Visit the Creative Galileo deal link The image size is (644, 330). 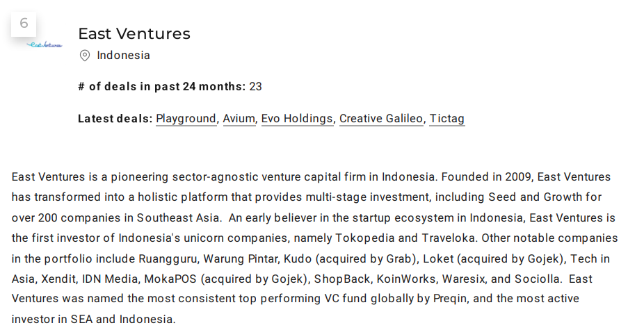tap(381, 119)
